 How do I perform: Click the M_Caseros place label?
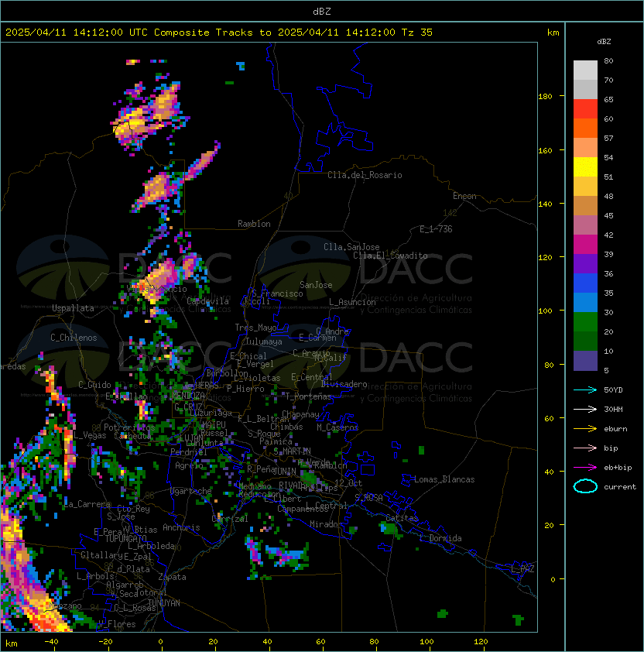click(337, 427)
